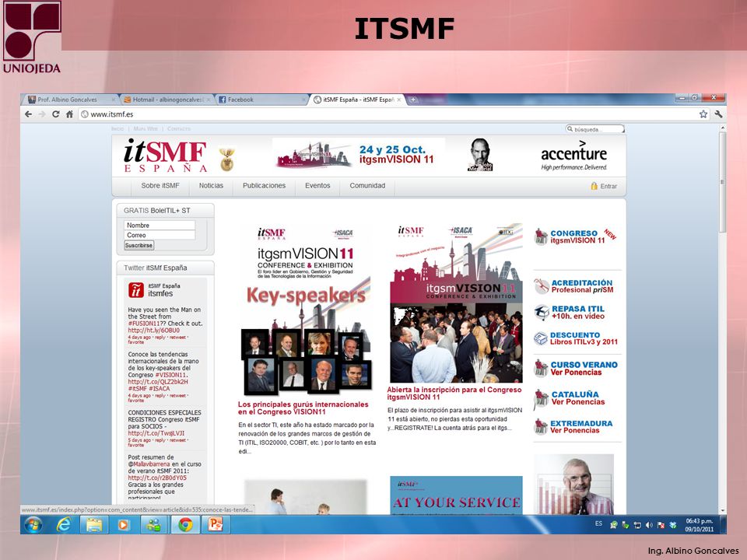This screenshot has width=747, height=560.
Task: Open the itsmfes Twitter profile link
Action: point(160,293)
